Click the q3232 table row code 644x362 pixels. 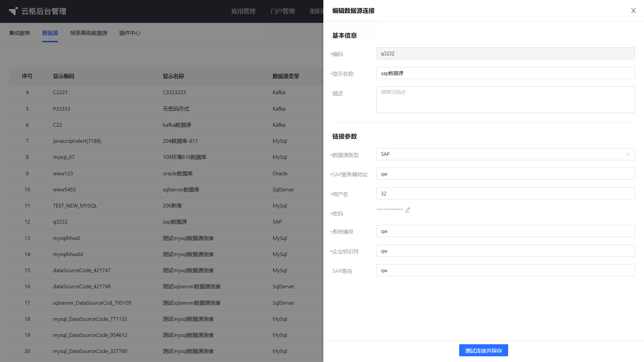pyautogui.click(x=60, y=222)
